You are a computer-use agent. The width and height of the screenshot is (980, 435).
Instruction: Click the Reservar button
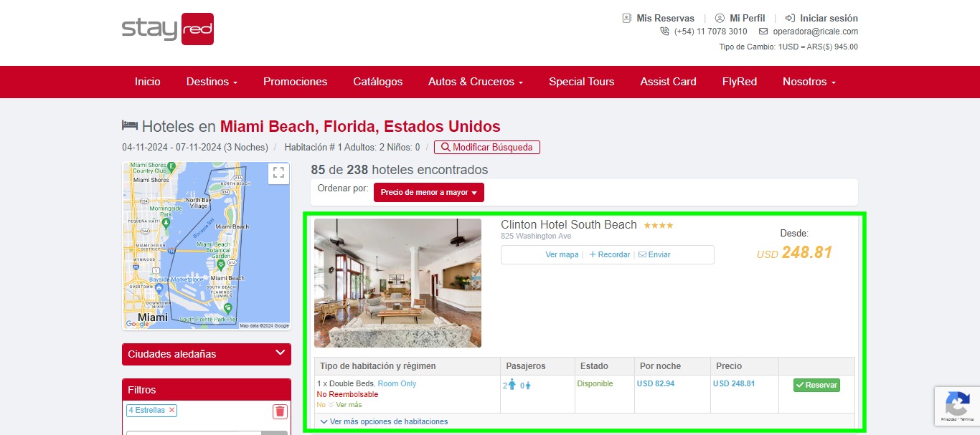click(x=816, y=385)
